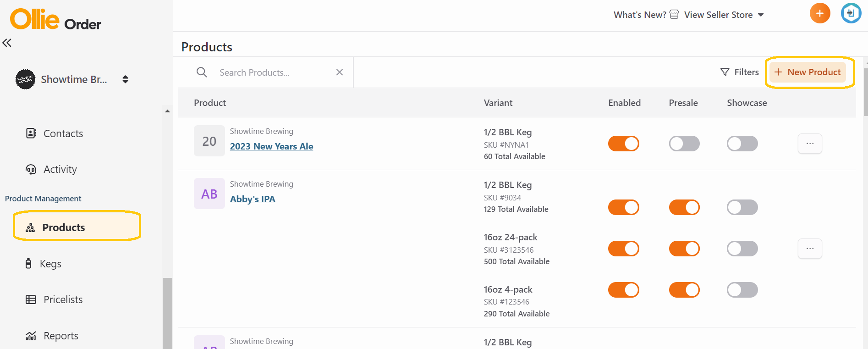Image resolution: width=868 pixels, height=349 pixels.
Task: Click the sidebar scroll up arrow
Action: tap(167, 111)
